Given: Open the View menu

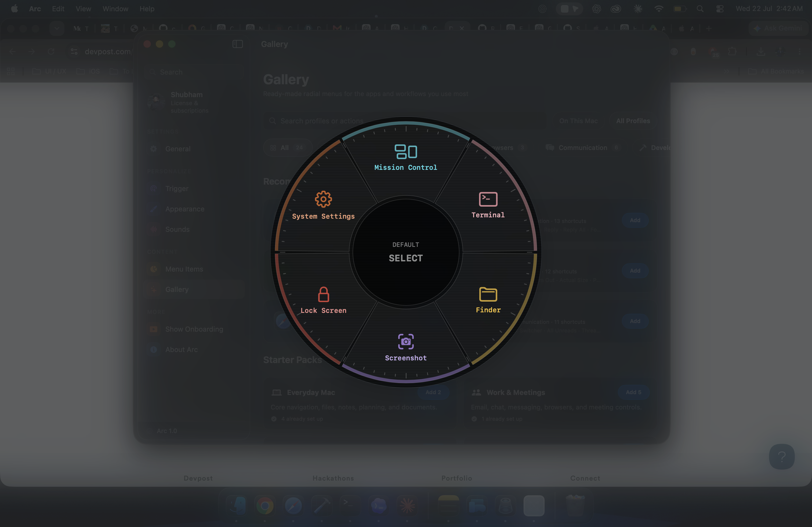Looking at the screenshot, I should 83,9.
